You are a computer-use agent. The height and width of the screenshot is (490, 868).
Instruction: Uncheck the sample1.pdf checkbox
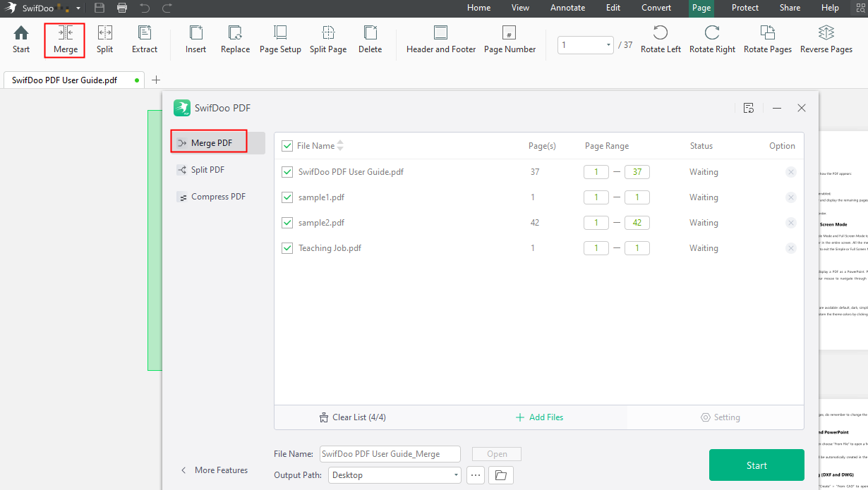(x=287, y=197)
